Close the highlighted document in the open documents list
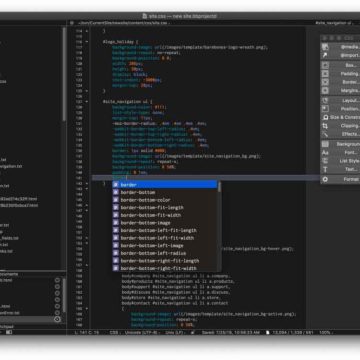The height and width of the screenshot is (360, 360). click(57, 319)
